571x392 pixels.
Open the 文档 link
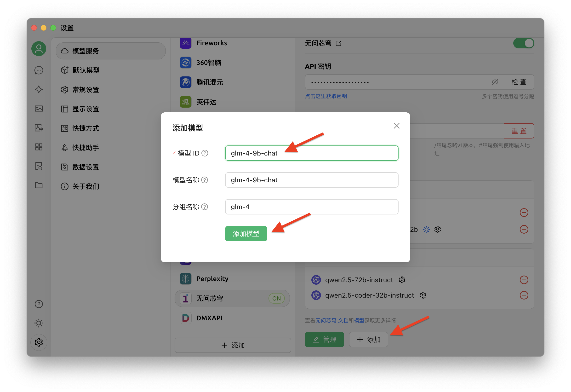coord(343,321)
